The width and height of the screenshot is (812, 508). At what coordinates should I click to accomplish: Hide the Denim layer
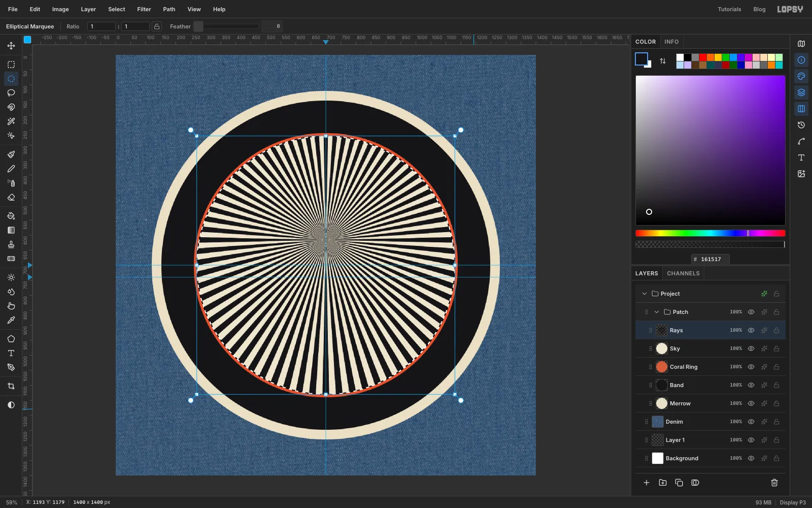click(x=751, y=422)
